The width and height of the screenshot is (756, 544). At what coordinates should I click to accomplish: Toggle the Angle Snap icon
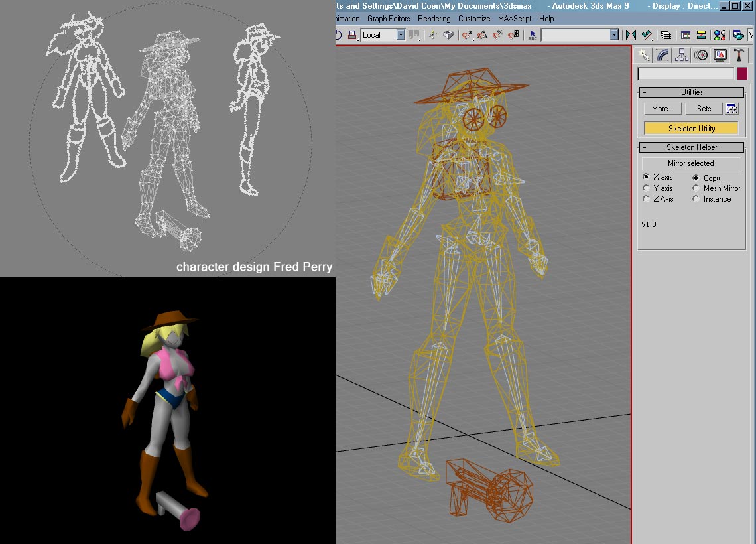483,35
